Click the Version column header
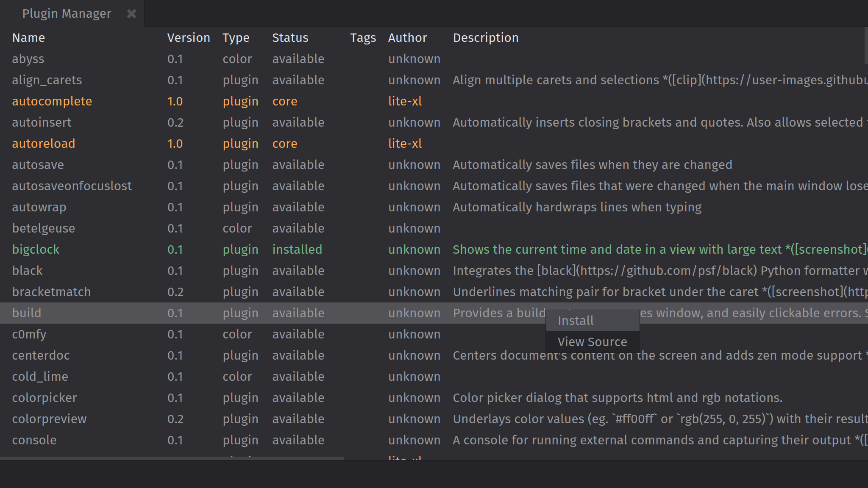This screenshot has width=868, height=488. pos(189,38)
